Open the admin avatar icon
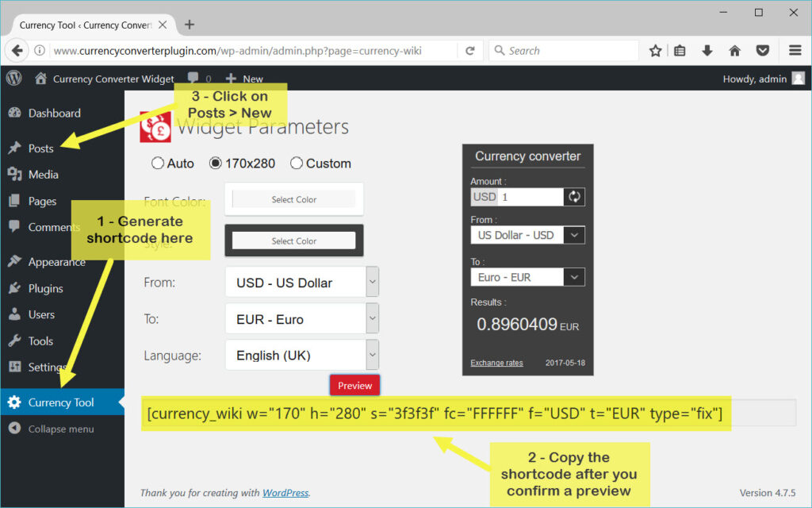The width and height of the screenshot is (812, 508). [x=799, y=79]
